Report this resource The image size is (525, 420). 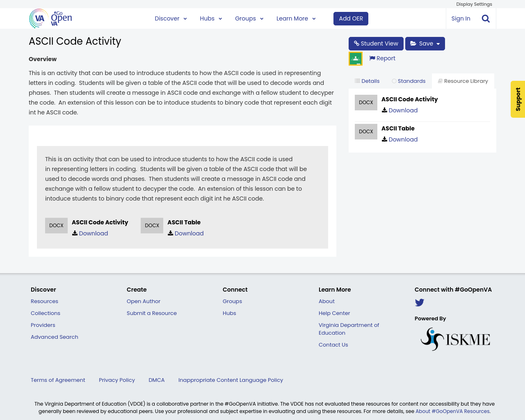click(382, 58)
